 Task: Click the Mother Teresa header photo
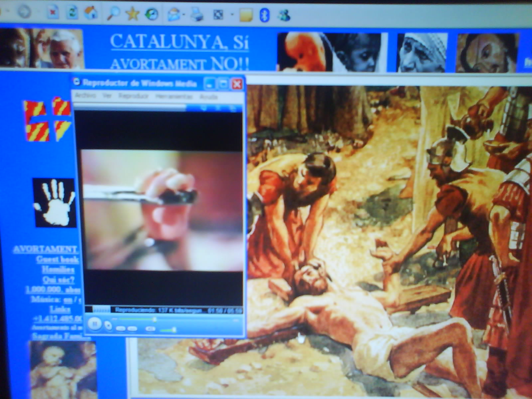(x=422, y=53)
